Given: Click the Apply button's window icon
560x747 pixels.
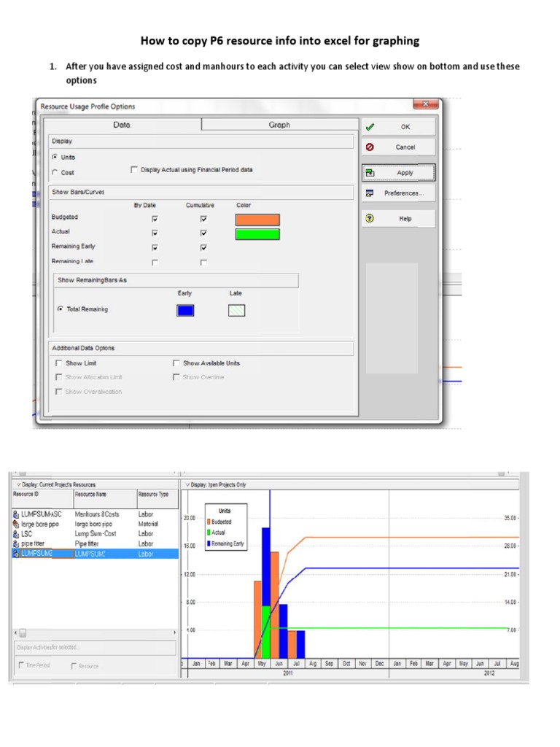Looking at the screenshot, I should 370,173.
